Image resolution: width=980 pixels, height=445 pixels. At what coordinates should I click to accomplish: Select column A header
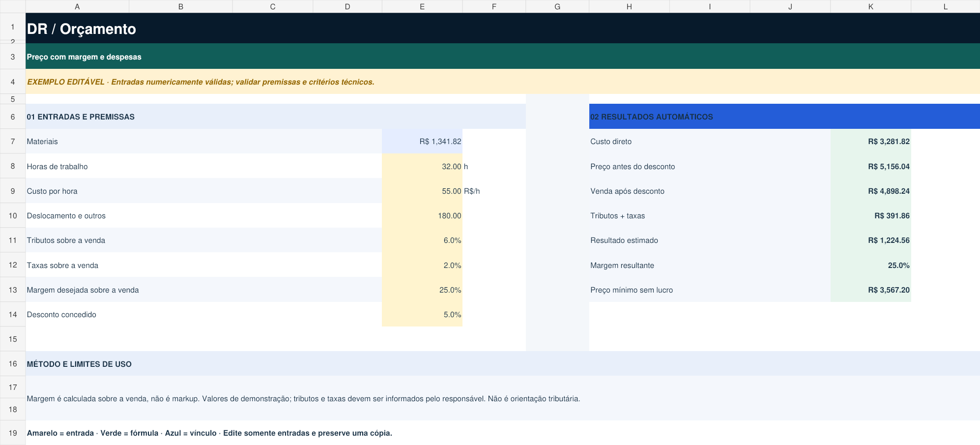point(77,6)
